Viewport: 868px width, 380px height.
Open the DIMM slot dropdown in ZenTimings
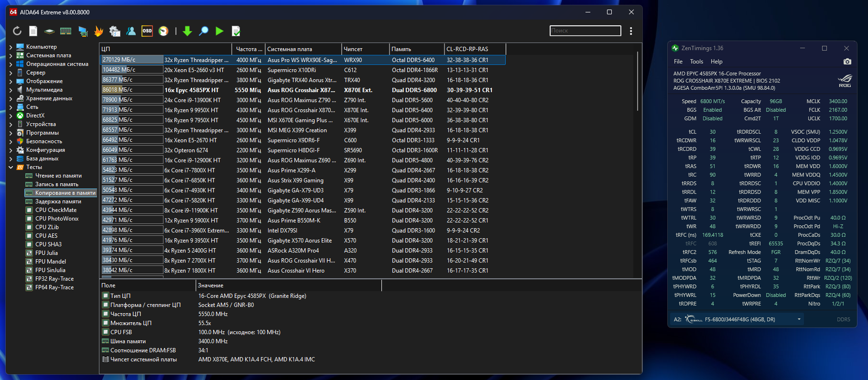(x=799, y=319)
